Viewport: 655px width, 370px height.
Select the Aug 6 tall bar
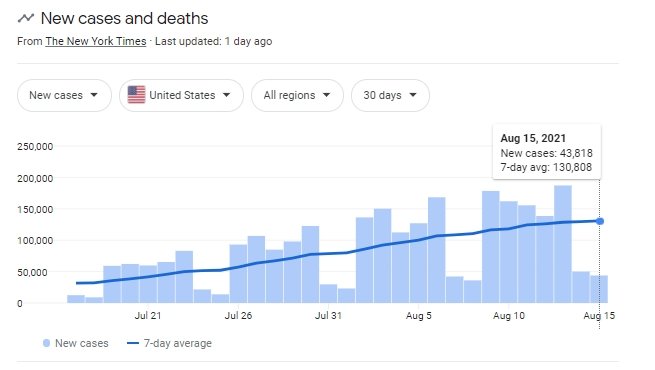(x=437, y=250)
